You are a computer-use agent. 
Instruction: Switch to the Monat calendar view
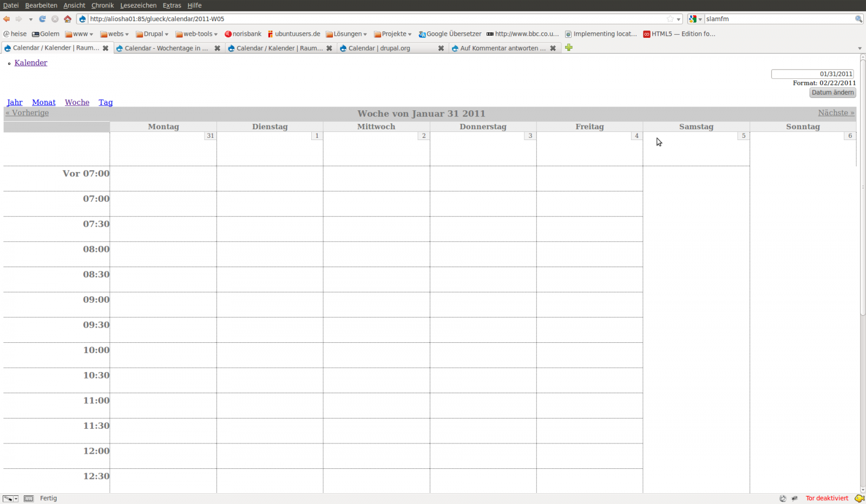[x=44, y=102]
